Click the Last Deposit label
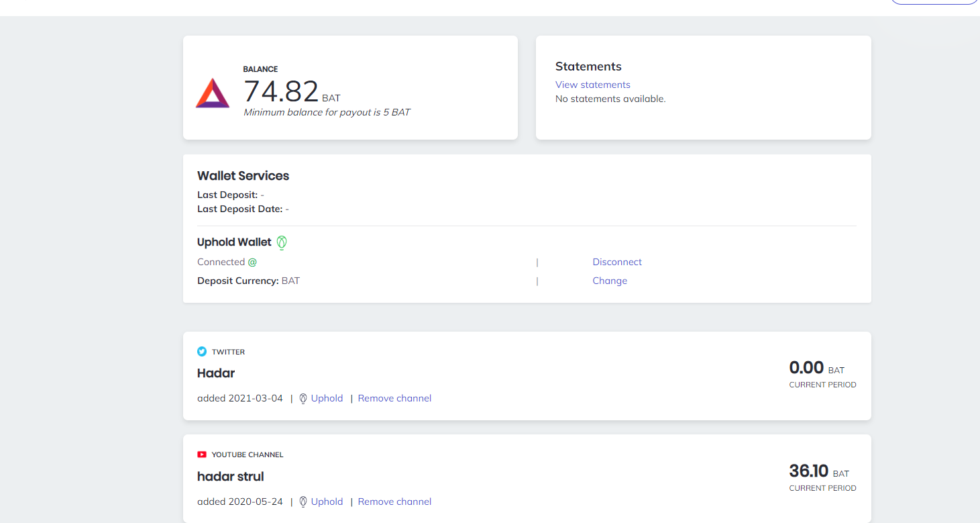Screen dimensions: 980x523 [x=227, y=195]
